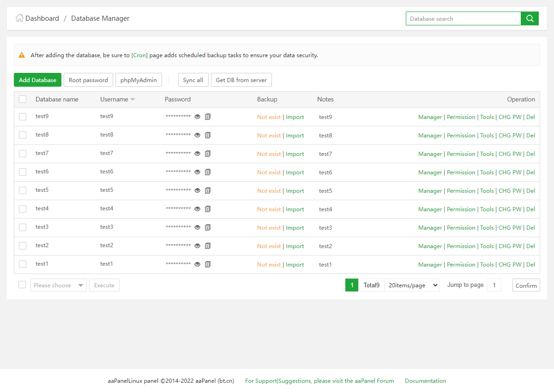Check the box for database test4

coord(23,209)
